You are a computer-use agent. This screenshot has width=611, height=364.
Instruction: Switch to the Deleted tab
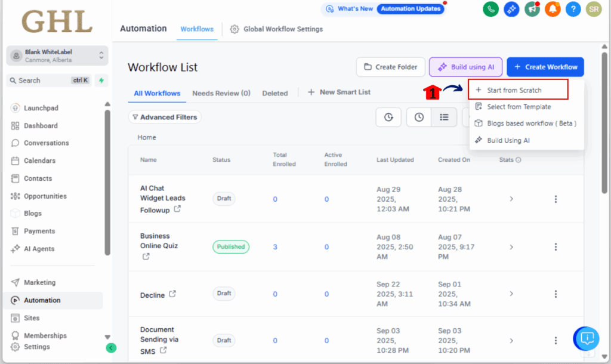pyautogui.click(x=274, y=93)
